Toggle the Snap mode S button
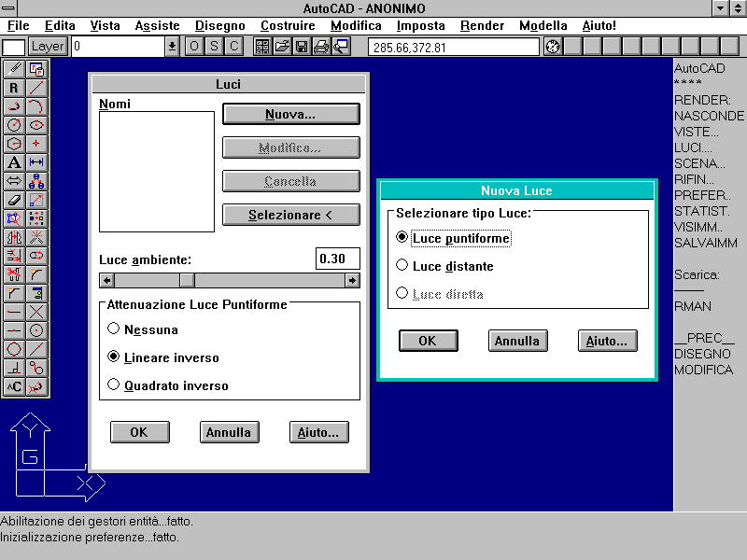747x560 pixels. (x=214, y=47)
